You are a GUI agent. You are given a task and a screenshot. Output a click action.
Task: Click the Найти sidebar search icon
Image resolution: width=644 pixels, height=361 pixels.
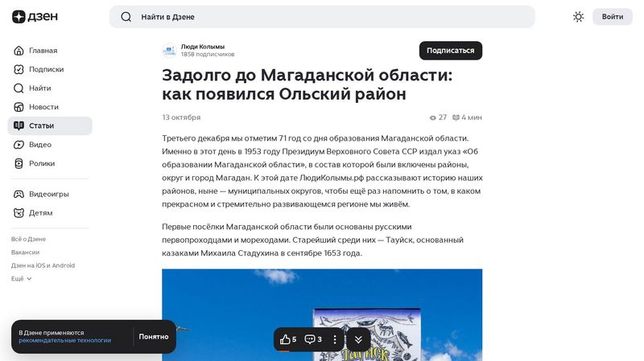point(19,88)
